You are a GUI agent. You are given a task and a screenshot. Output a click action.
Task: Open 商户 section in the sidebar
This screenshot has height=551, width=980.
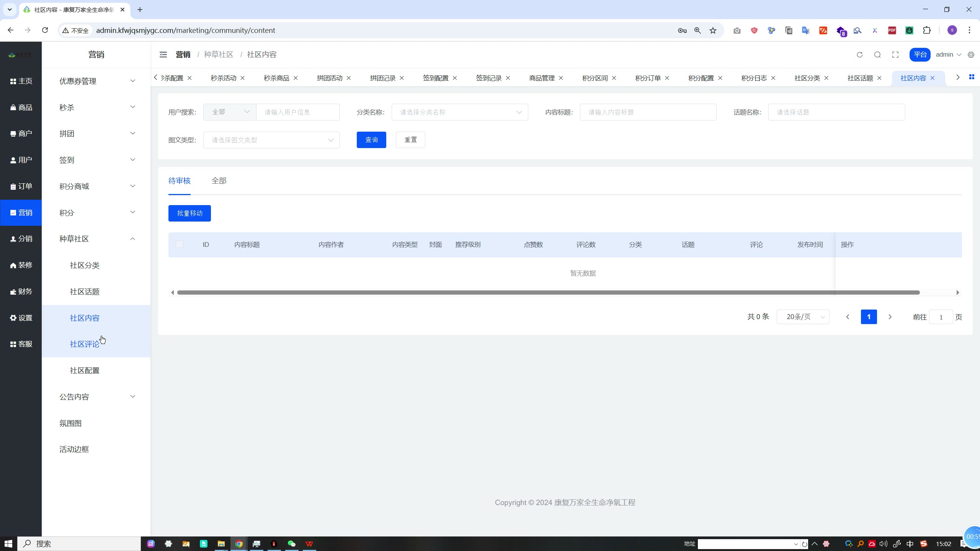(x=21, y=134)
